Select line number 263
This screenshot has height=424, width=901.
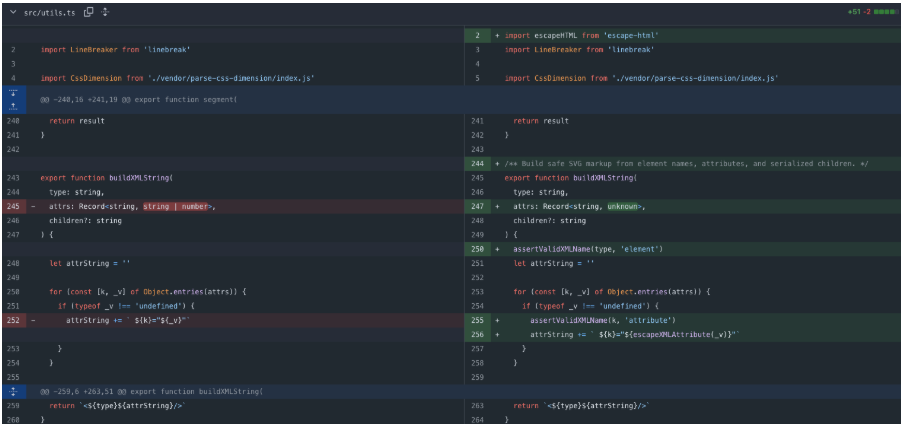pyautogui.click(x=478, y=406)
